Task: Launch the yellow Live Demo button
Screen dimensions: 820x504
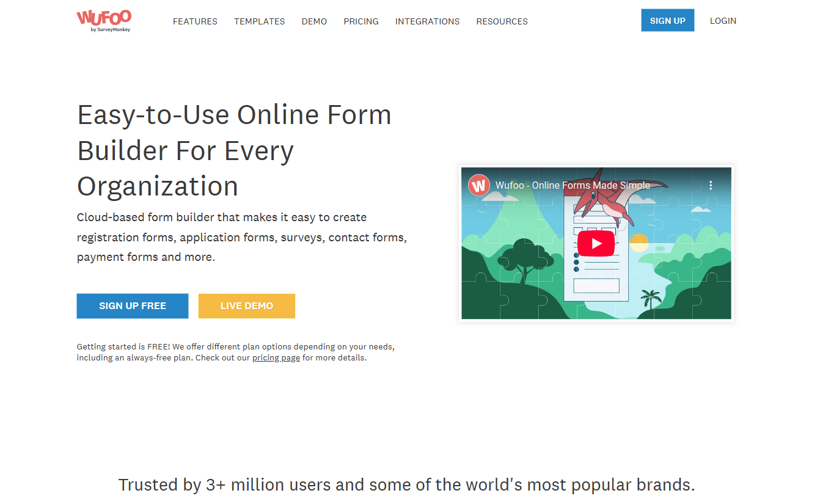Action: click(247, 306)
